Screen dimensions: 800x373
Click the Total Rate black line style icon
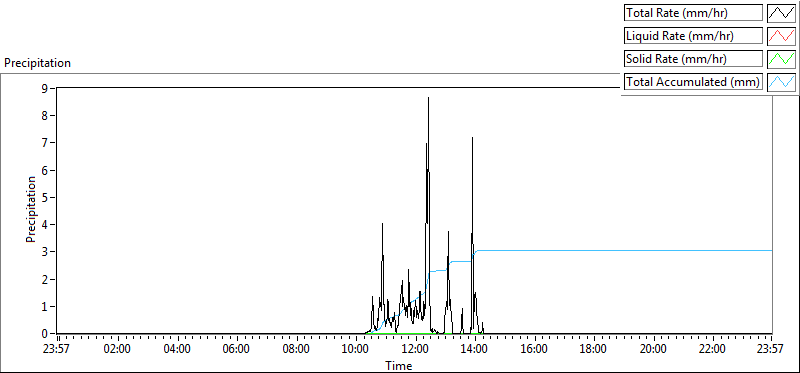click(781, 13)
